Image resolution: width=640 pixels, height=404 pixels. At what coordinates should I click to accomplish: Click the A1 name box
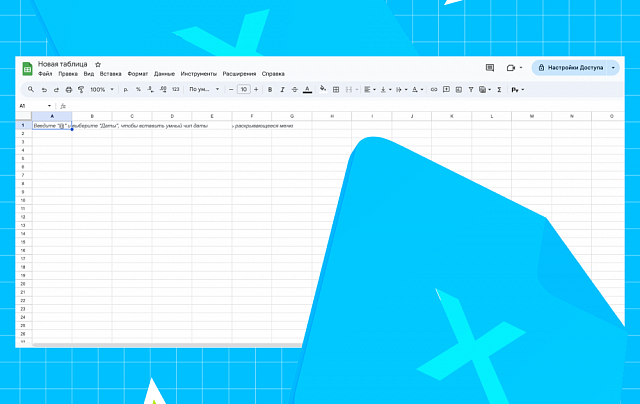click(x=35, y=106)
